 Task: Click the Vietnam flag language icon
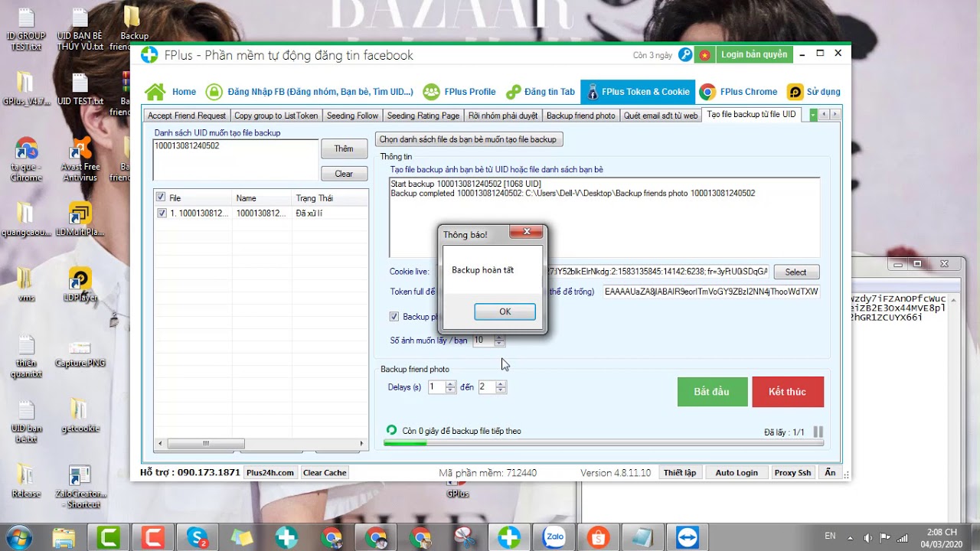click(x=705, y=55)
